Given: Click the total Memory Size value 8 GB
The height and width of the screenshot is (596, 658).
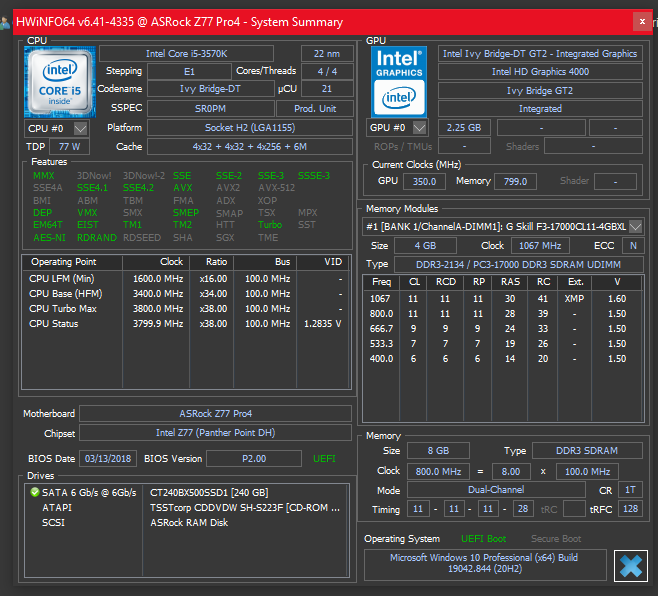Looking at the screenshot, I should [x=438, y=451].
